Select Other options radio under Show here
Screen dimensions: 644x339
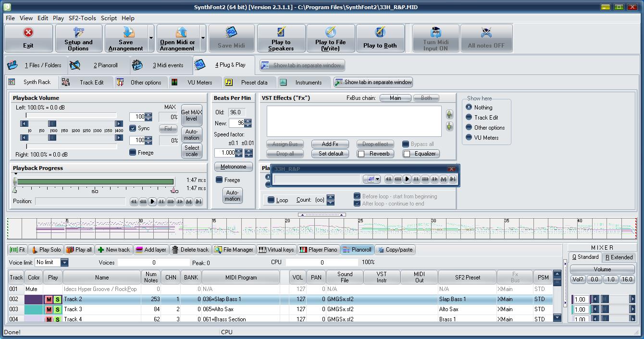pos(469,127)
